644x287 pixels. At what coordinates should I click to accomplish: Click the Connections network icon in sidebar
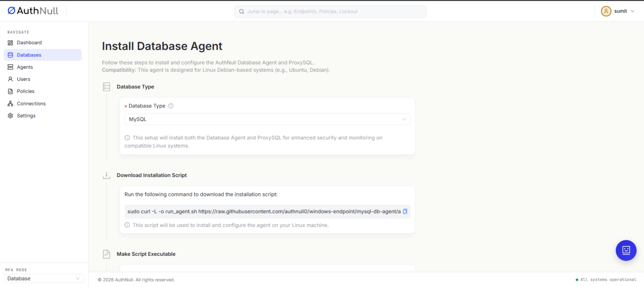10,104
